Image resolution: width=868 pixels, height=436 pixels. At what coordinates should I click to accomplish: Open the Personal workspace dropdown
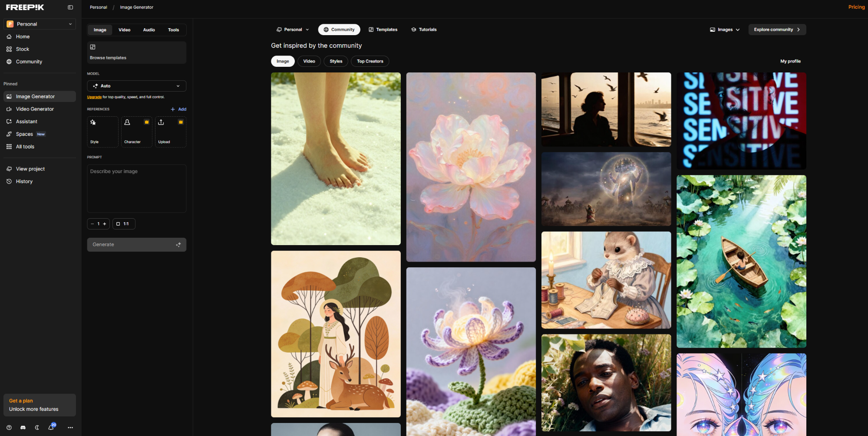[293, 29]
